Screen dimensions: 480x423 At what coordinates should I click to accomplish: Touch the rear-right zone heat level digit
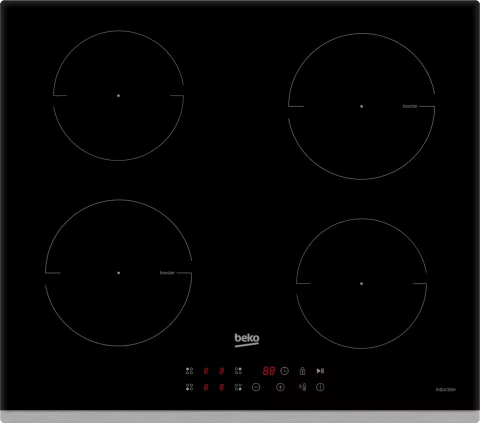pos(222,371)
